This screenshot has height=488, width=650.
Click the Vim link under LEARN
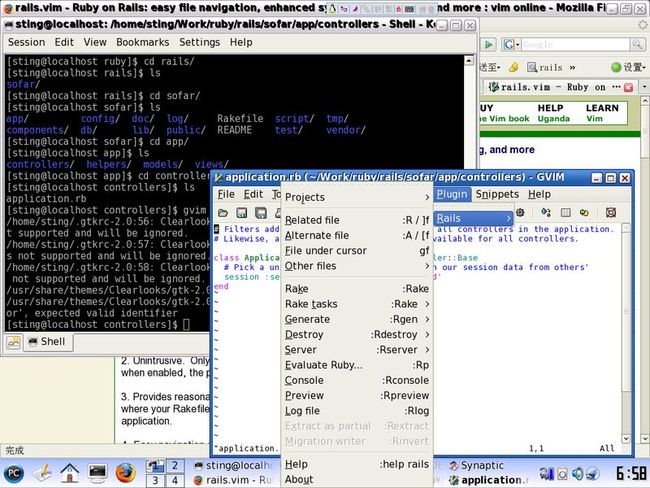pos(594,119)
